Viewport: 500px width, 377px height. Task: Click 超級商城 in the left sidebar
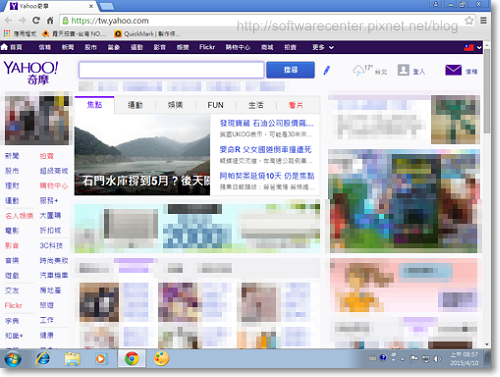tap(54, 171)
